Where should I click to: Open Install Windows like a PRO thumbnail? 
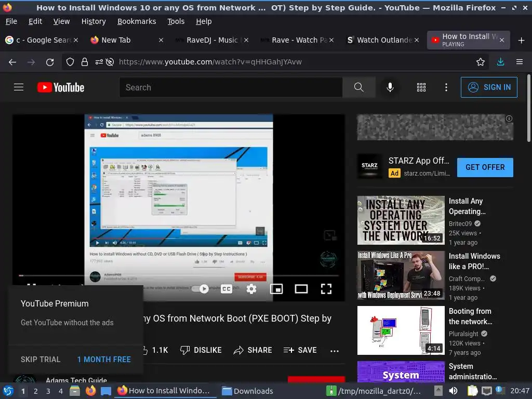(401, 275)
